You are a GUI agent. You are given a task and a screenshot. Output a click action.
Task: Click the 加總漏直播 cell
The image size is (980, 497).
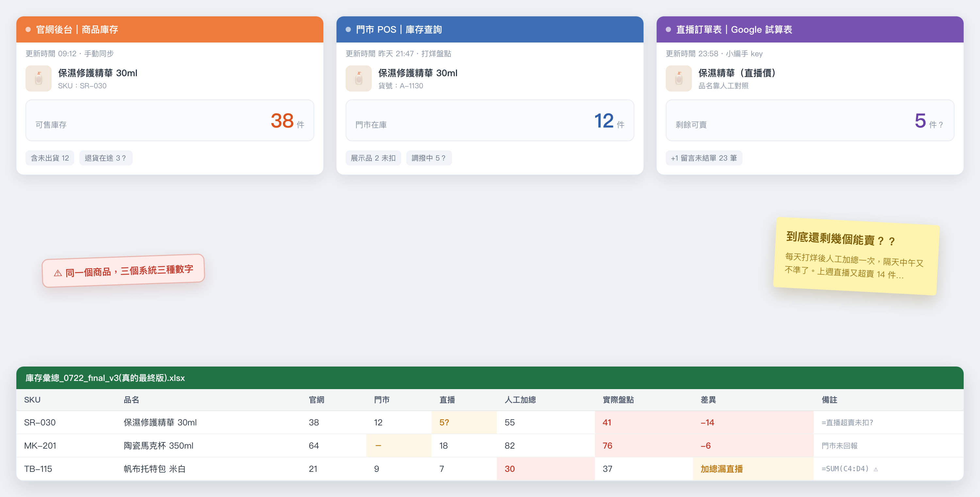coord(753,469)
